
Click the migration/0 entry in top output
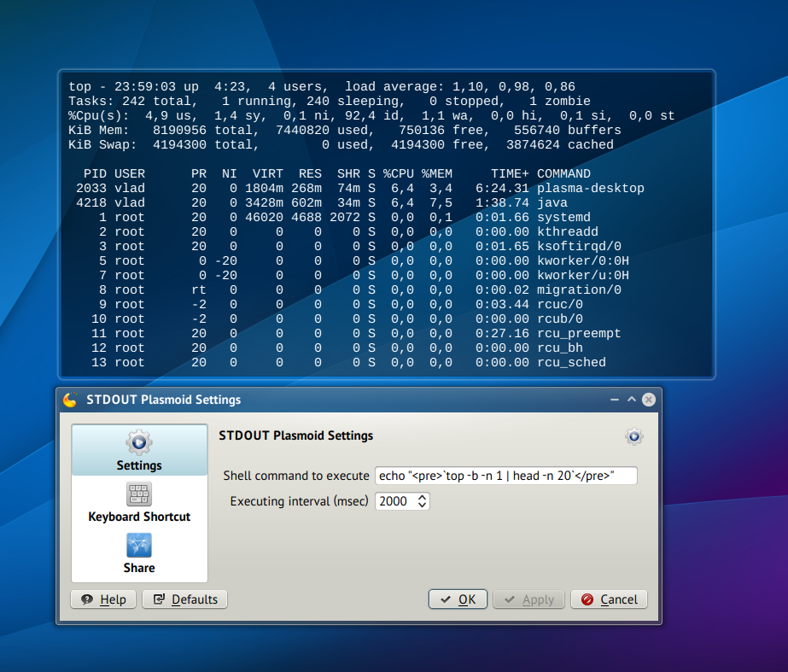pos(579,290)
